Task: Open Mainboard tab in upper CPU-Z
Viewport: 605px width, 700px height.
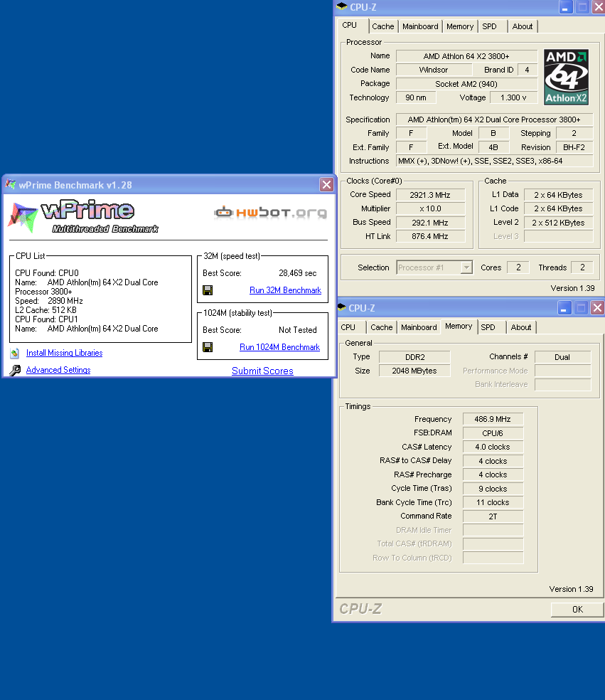Action: (420, 26)
